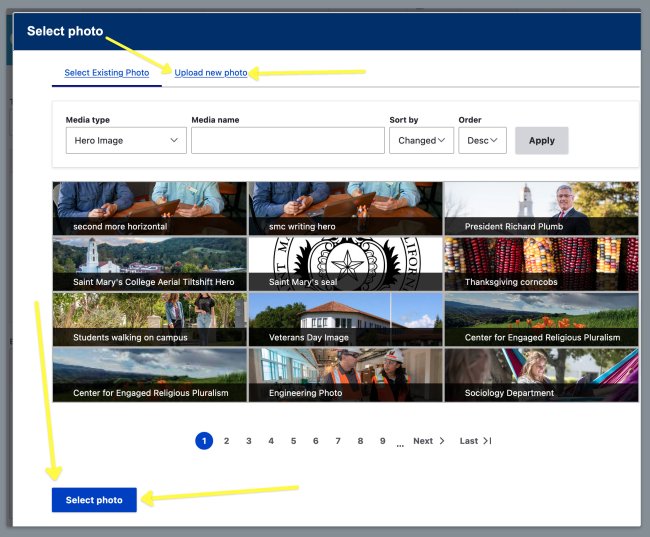Switch to Upload new photo tab

(x=210, y=73)
